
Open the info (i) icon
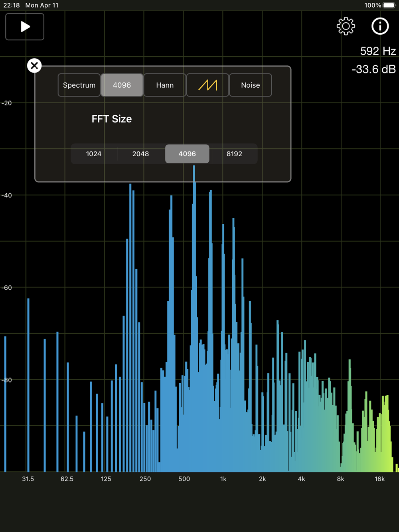380,26
